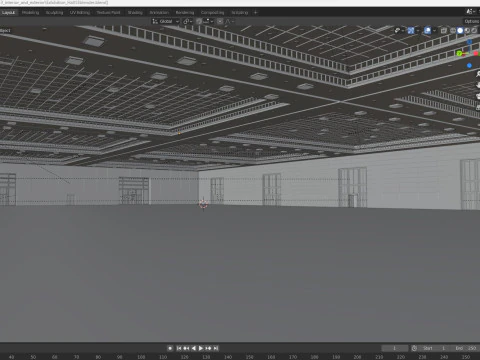Toggle proportional editing

[x=220, y=21]
